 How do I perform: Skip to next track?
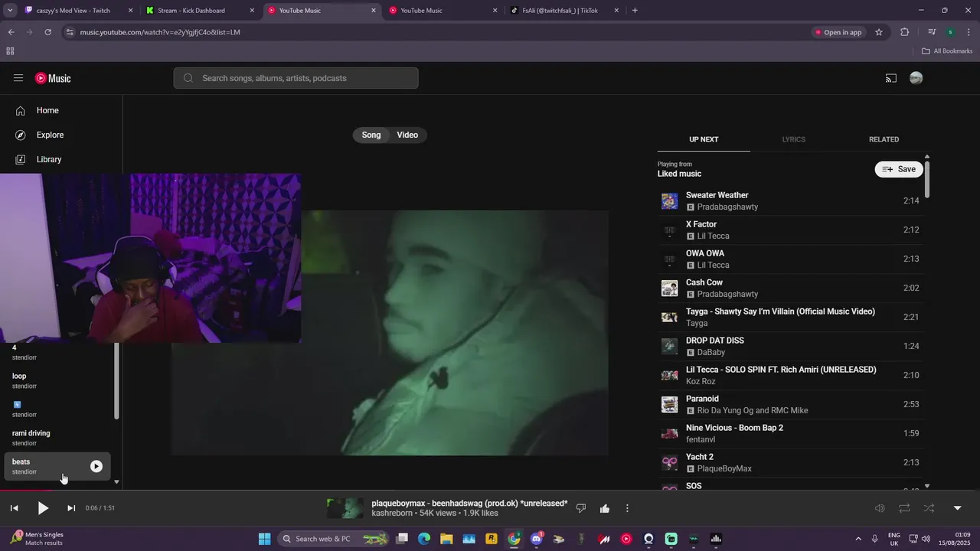pyautogui.click(x=71, y=508)
